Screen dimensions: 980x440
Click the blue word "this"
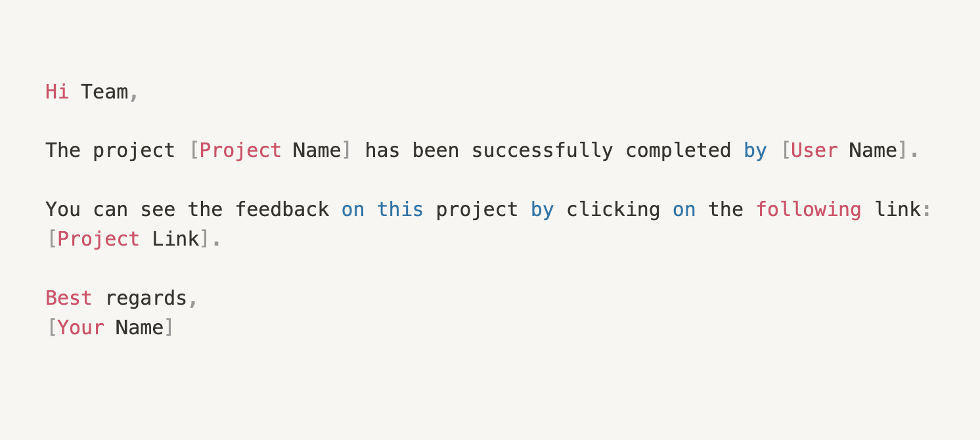point(400,210)
